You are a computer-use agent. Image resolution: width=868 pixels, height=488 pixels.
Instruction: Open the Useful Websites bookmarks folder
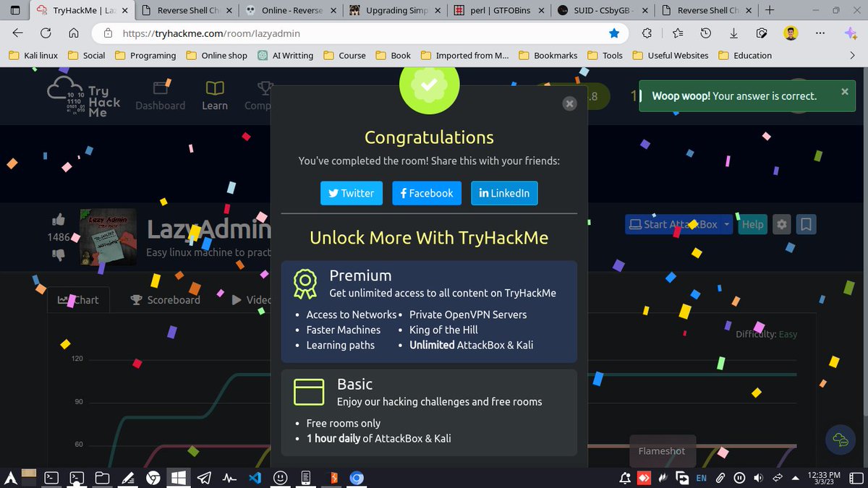[670, 56]
